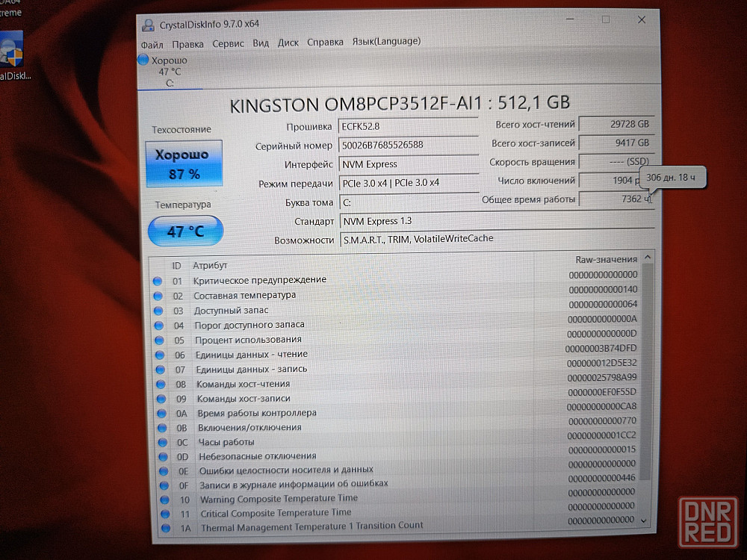Screen dimensions: 747x560
Task: Click the scroll down arrow in attribute list
Action: pyautogui.click(x=645, y=520)
